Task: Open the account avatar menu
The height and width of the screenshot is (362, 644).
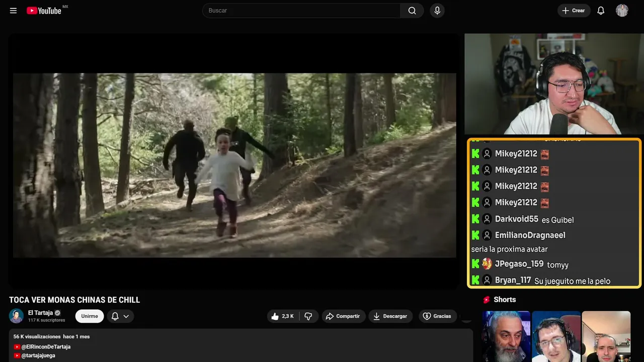Action: coord(622,11)
